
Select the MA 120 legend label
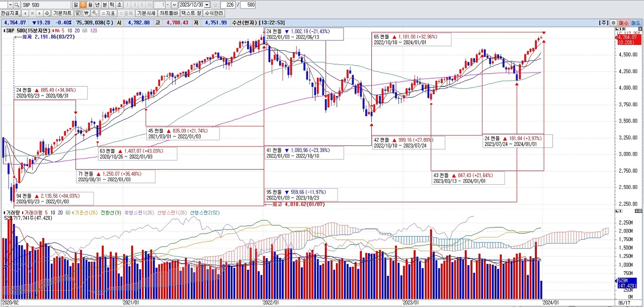click(93, 31)
